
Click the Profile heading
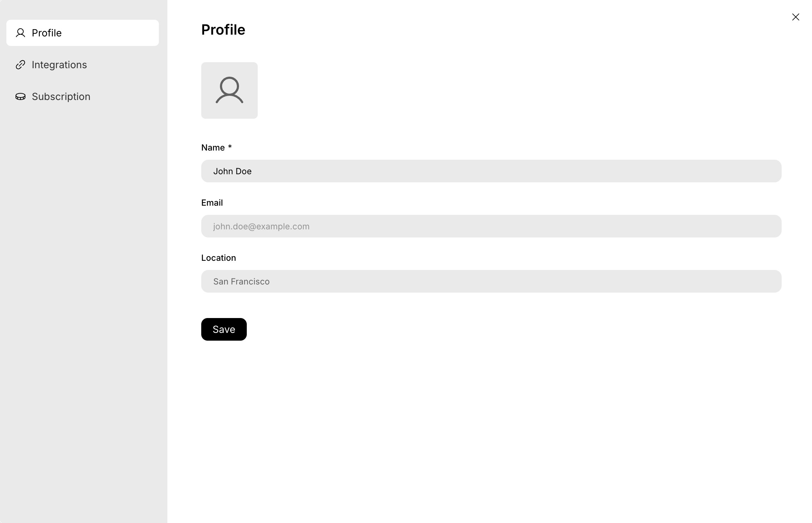click(223, 30)
